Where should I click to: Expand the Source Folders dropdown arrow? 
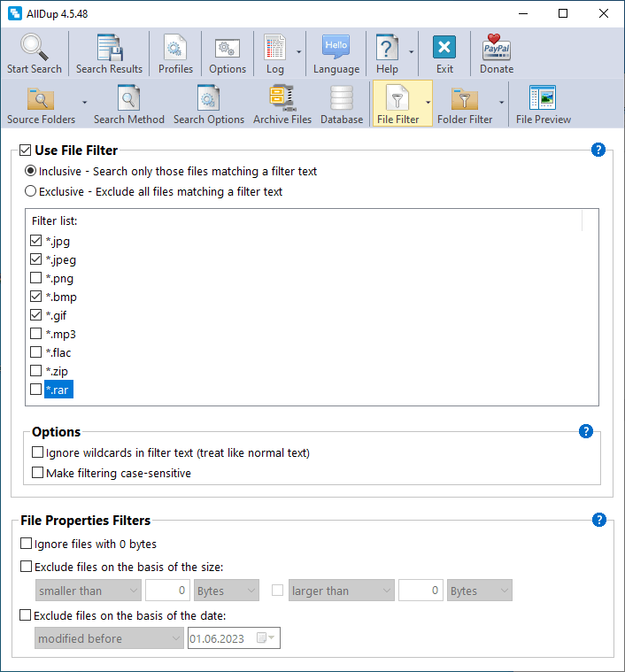84,103
